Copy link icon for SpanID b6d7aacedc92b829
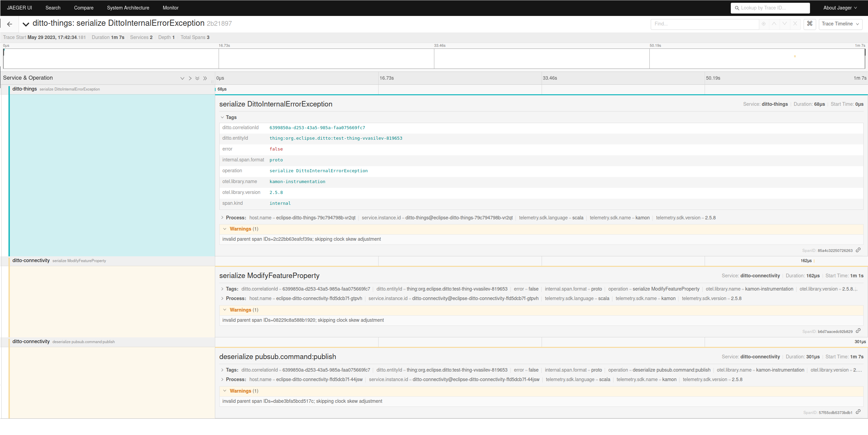 pyautogui.click(x=859, y=331)
